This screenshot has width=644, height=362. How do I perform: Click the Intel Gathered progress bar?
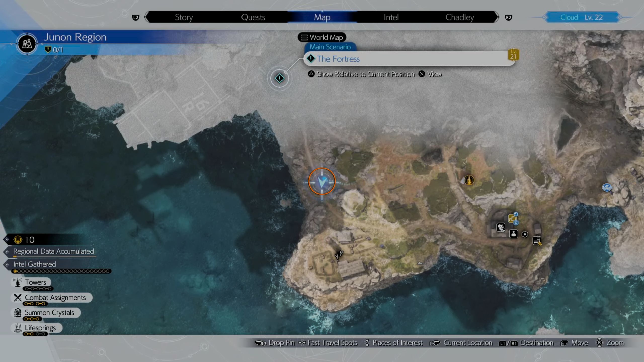coord(62,271)
